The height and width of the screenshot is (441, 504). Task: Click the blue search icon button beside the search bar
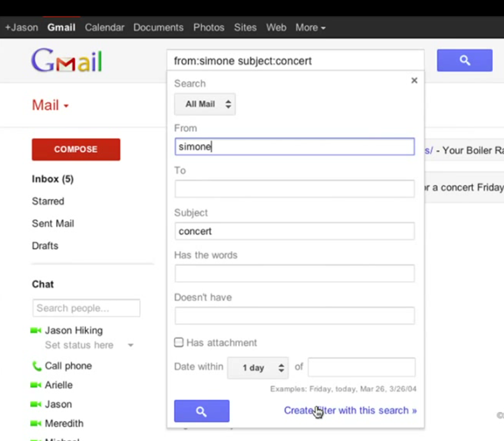coord(465,60)
